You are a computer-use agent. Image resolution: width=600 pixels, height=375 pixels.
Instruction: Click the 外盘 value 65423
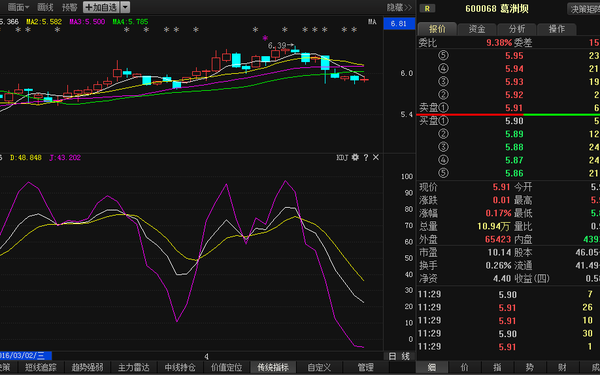[x=498, y=240]
